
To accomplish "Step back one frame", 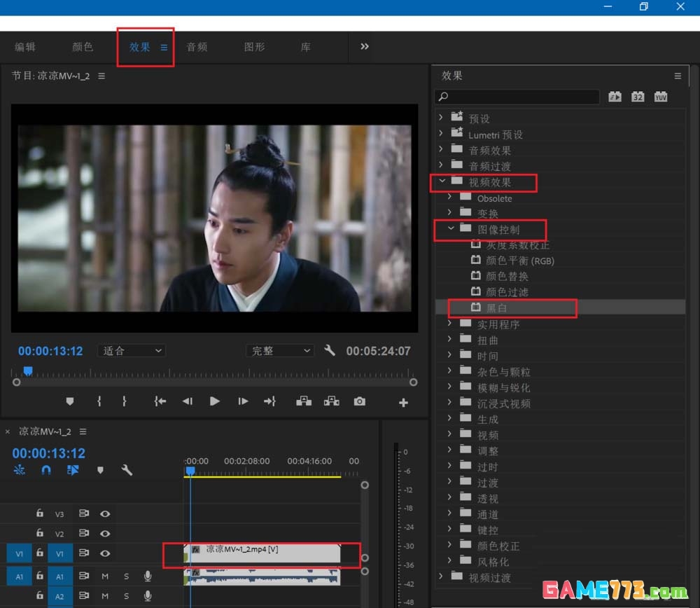I will [188, 401].
